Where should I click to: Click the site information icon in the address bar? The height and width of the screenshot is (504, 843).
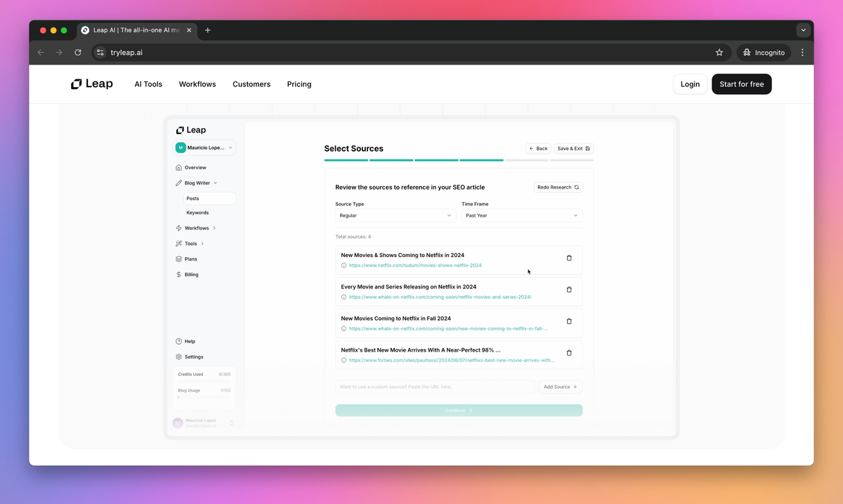[x=100, y=53]
